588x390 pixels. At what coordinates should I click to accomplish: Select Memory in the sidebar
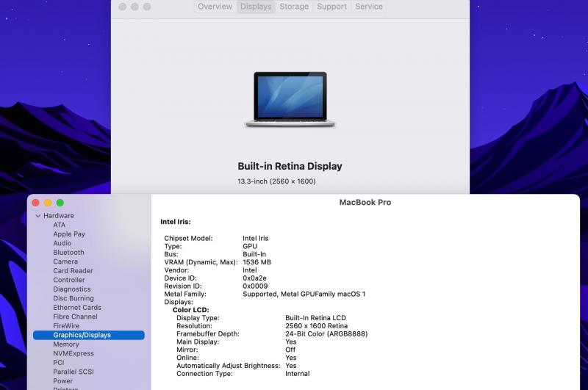66,344
